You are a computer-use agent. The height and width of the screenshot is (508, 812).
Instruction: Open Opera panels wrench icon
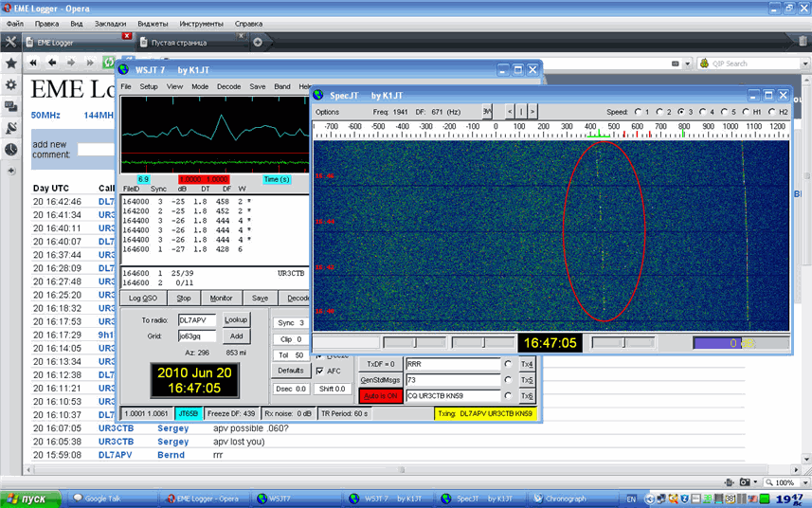click(10, 42)
